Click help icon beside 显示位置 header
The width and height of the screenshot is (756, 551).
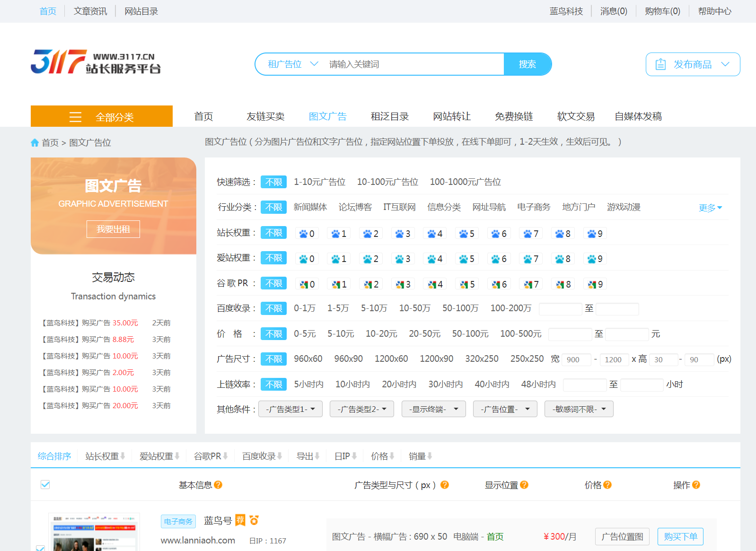pos(524,485)
